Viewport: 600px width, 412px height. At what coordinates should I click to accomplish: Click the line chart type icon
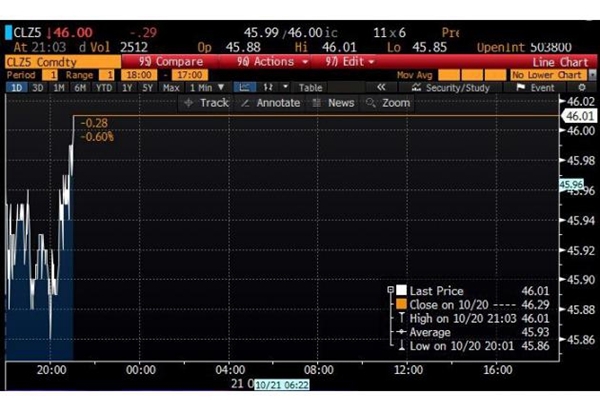245,88
